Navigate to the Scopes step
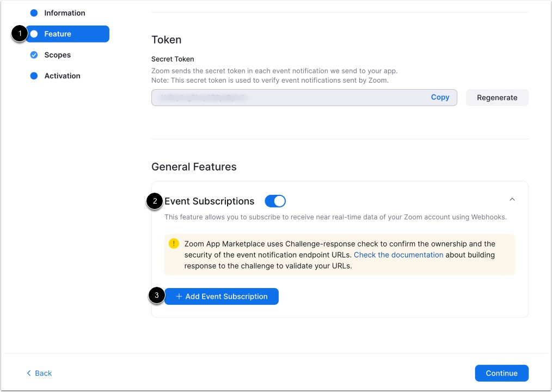This screenshot has width=552, height=392. [57, 54]
